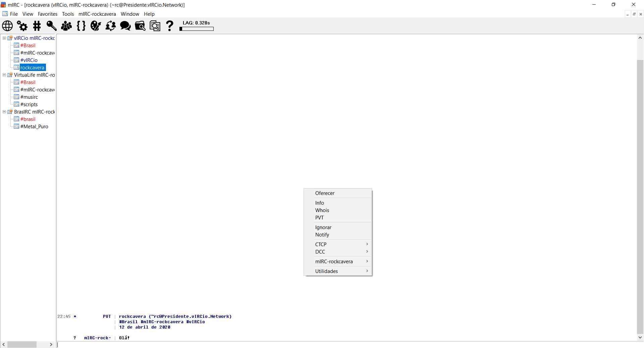Click the speech bubbles chat icon

(125, 26)
